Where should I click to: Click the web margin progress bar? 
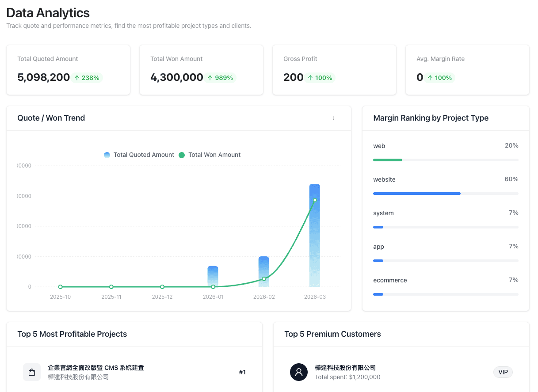(x=446, y=160)
